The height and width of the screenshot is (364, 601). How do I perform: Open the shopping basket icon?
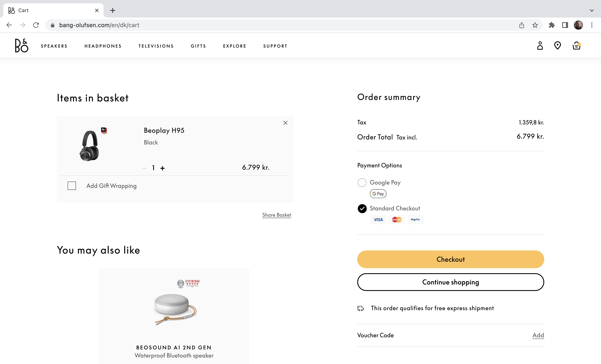(x=576, y=46)
